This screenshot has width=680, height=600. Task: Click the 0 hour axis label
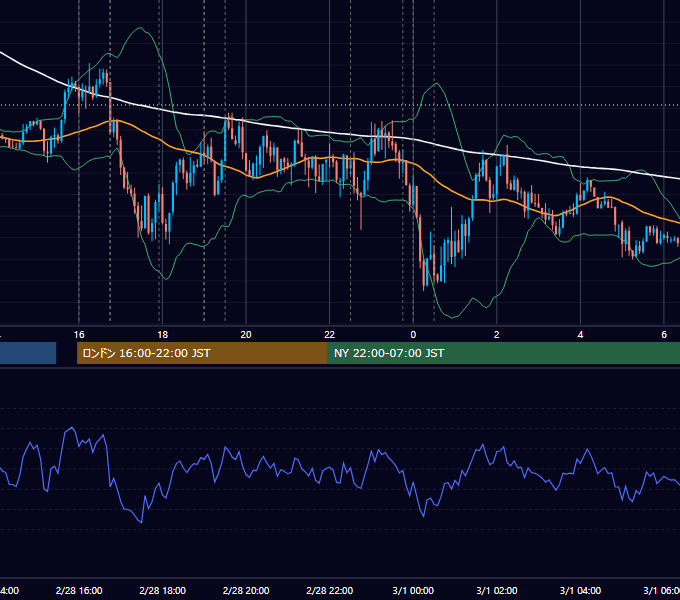click(x=413, y=335)
